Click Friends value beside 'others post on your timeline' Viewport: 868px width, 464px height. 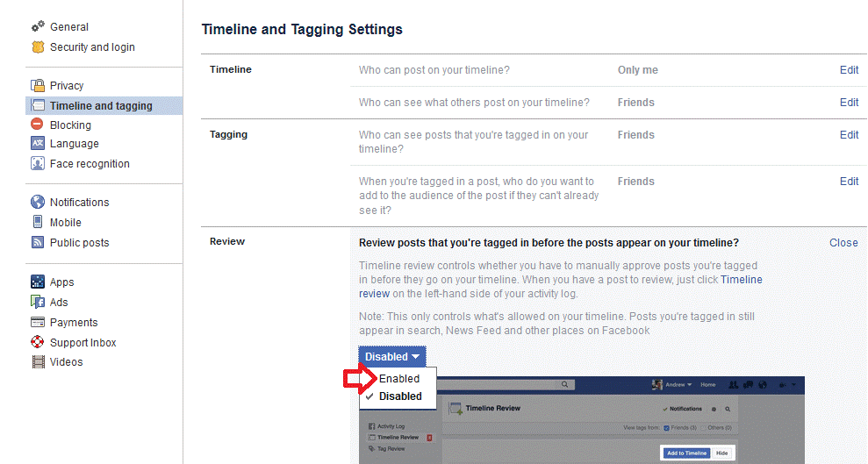point(636,103)
